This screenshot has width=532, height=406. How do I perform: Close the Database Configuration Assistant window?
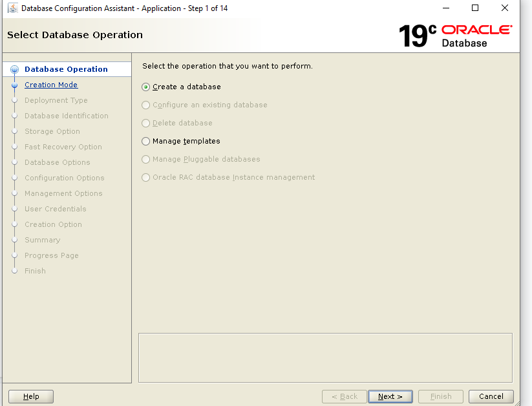click(x=505, y=8)
